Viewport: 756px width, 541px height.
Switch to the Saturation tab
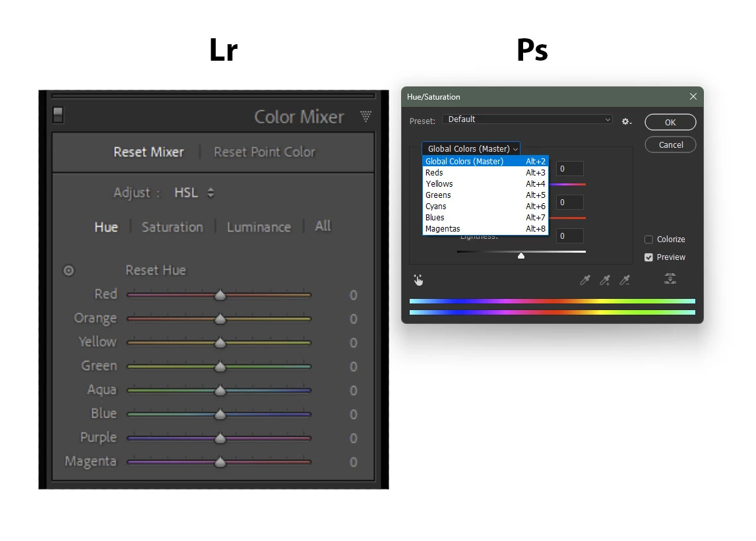click(172, 227)
